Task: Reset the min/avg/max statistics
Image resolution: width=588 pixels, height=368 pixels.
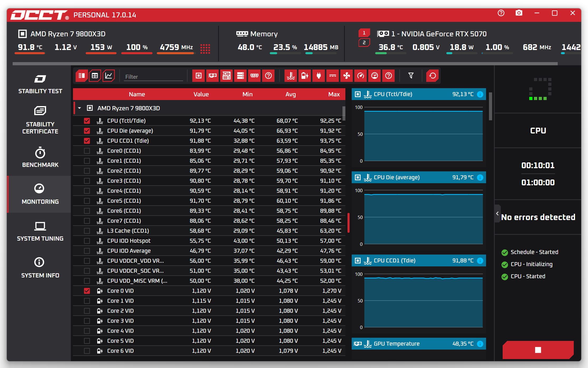Action: coord(433,76)
